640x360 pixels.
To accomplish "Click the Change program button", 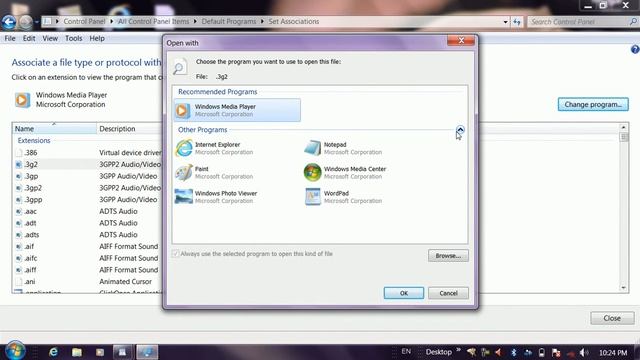I will tap(593, 104).
